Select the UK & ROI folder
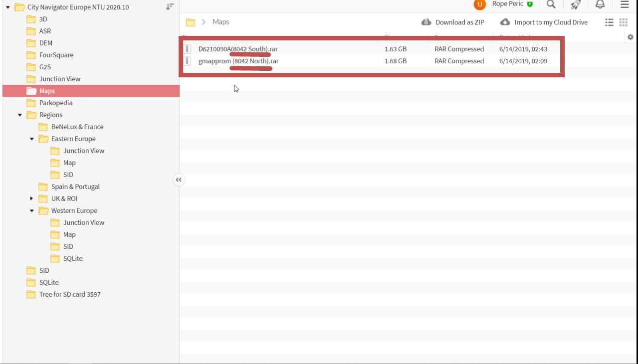This screenshot has width=638, height=364. click(58, 198)
